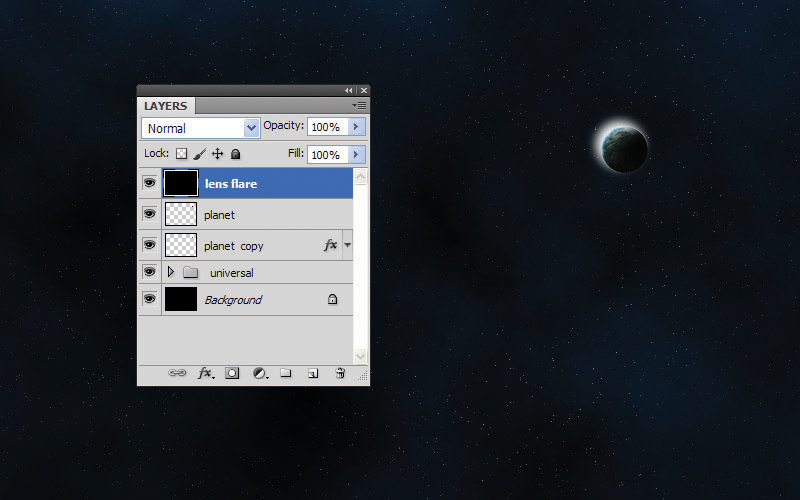Hide the planet copy layer
Screen dimensions: 800x500
pos(149,245)
